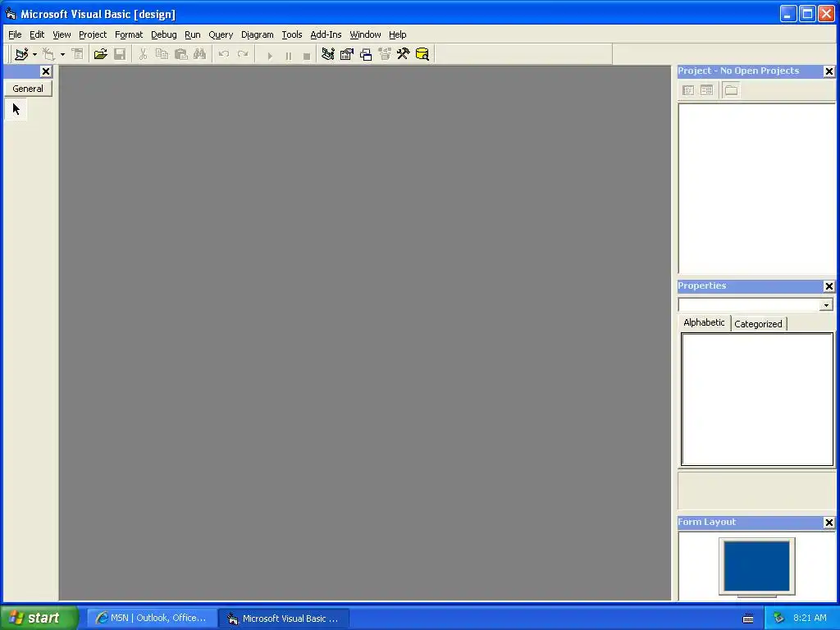
Task: Open the Window menu
Action: pyautogui.click(x=365, y=34)
